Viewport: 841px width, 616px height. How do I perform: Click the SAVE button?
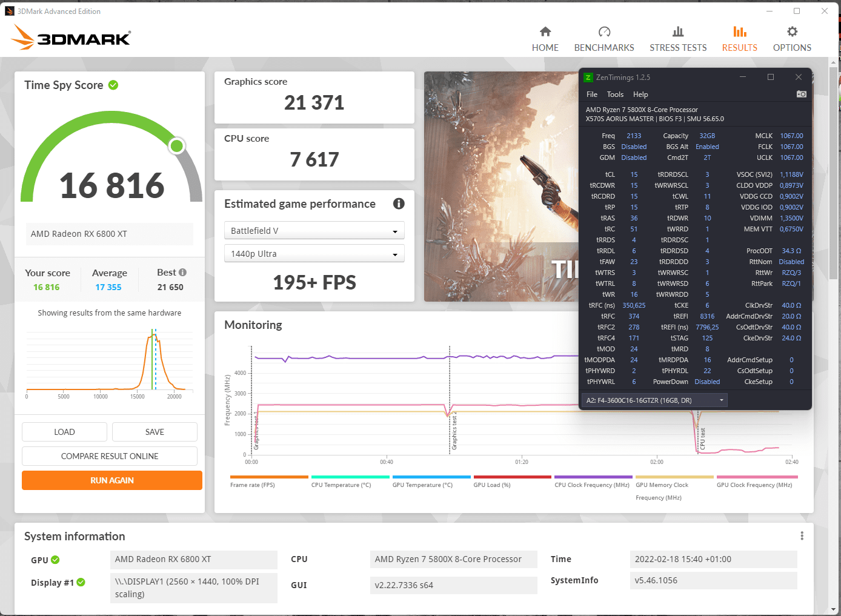click(155, 432)
